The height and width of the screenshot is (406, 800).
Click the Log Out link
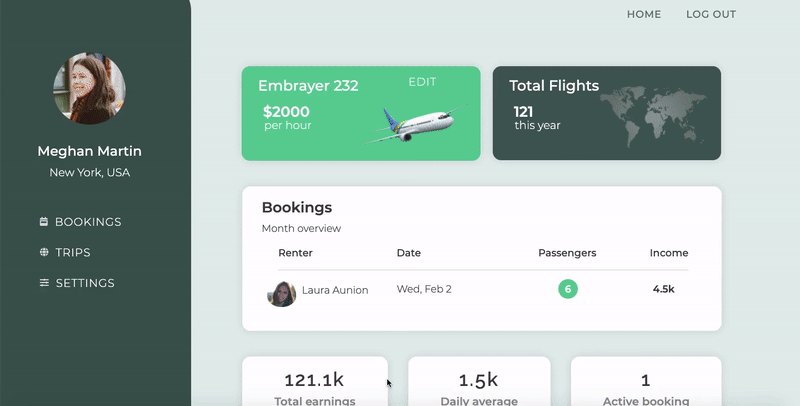[x=711, y=14]
